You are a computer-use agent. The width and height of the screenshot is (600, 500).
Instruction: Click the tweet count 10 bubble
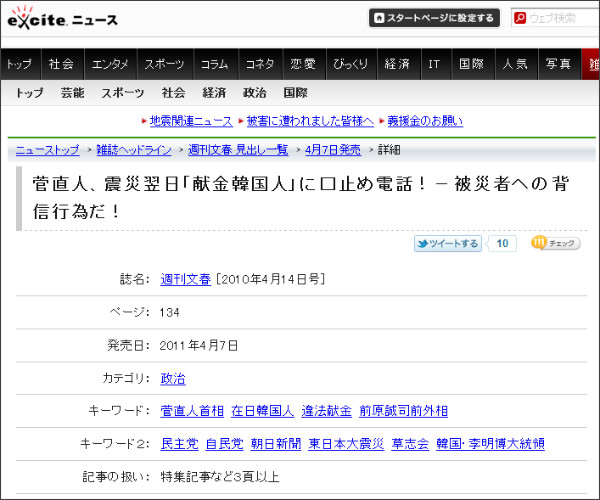coord(502,243)
